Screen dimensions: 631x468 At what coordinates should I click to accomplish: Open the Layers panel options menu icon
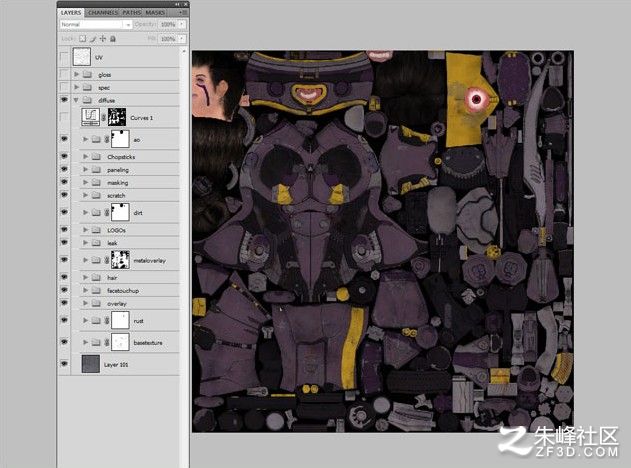[x=184, y=12]
